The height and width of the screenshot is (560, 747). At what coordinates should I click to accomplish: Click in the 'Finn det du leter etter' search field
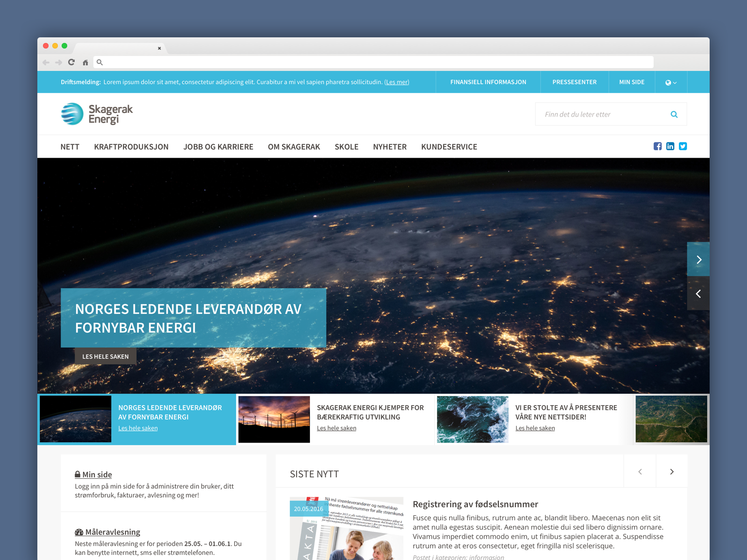602,114
